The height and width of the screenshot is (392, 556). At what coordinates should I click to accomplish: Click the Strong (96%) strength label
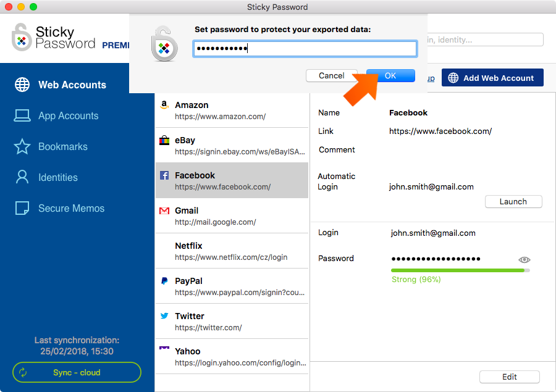[x=416, y=279]
